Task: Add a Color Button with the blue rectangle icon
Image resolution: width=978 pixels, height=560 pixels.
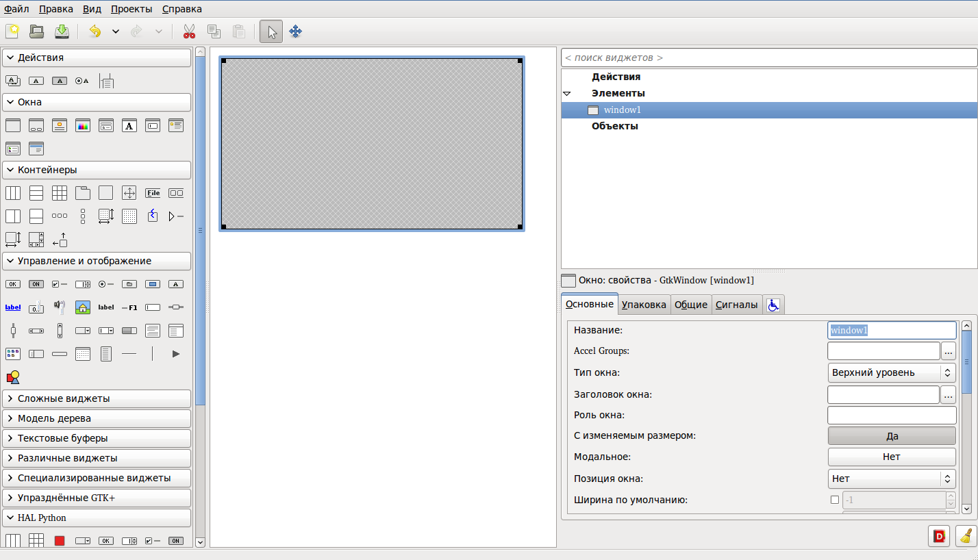Action: [x=153, y=284]
